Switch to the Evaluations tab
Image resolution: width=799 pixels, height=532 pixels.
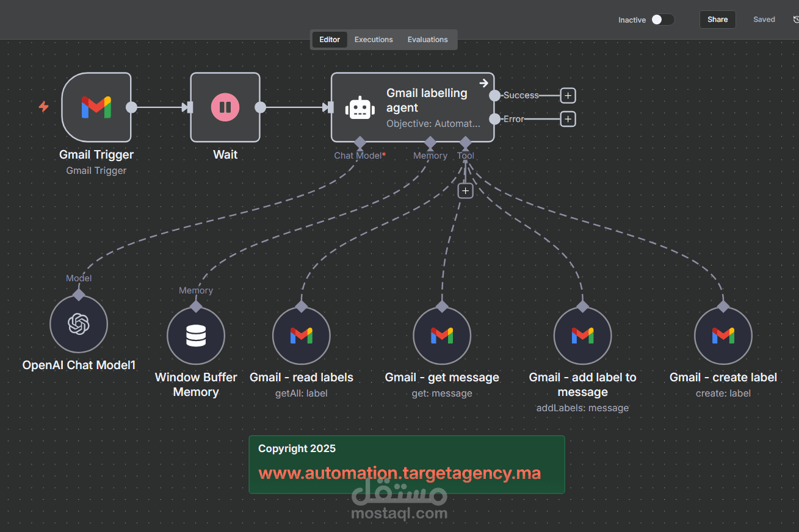click(x=427, y=40)
